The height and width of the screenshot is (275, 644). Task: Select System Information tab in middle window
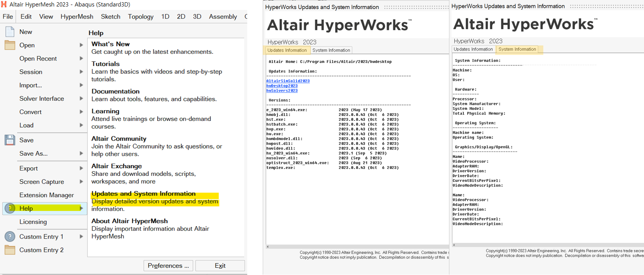click(x=331, y=50)
